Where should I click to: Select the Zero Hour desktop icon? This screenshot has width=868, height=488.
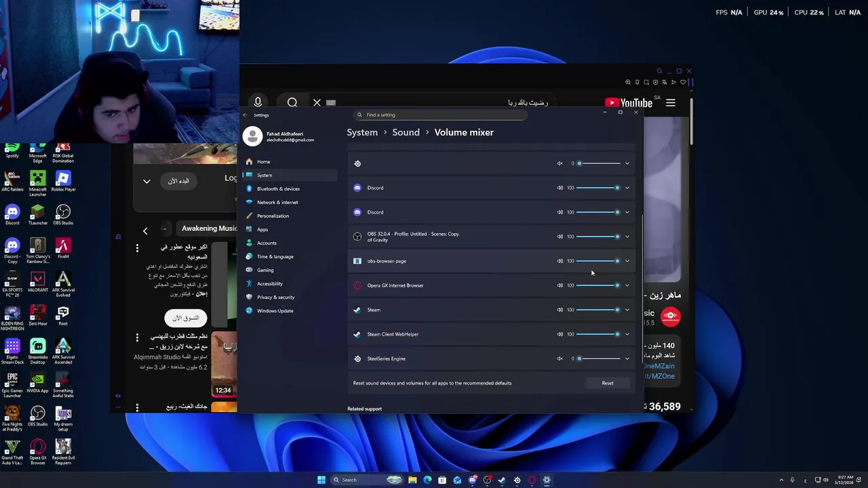(x=37, y=316)
